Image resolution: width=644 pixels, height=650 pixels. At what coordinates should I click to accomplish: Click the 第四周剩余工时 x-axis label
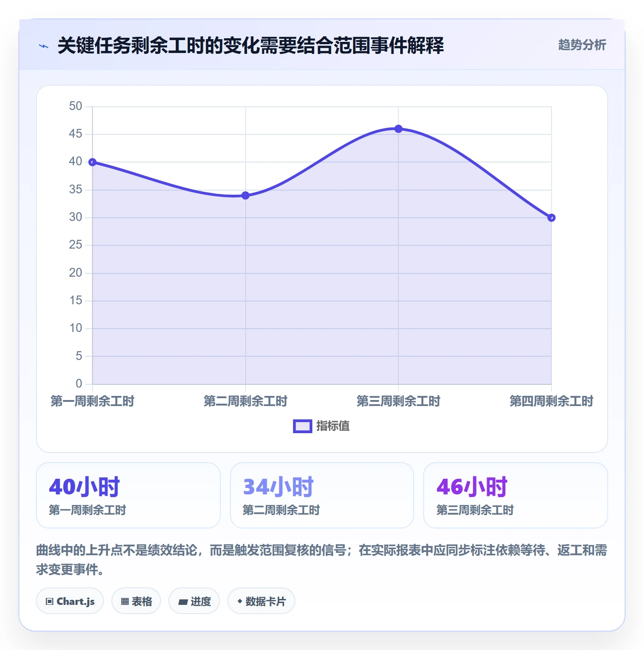click(552, 401)
